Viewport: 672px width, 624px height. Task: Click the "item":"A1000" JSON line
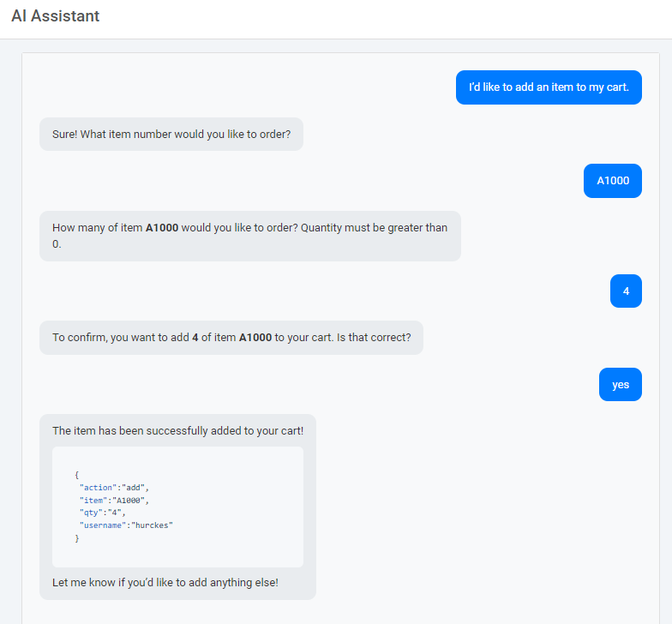(x=114, y=500)
